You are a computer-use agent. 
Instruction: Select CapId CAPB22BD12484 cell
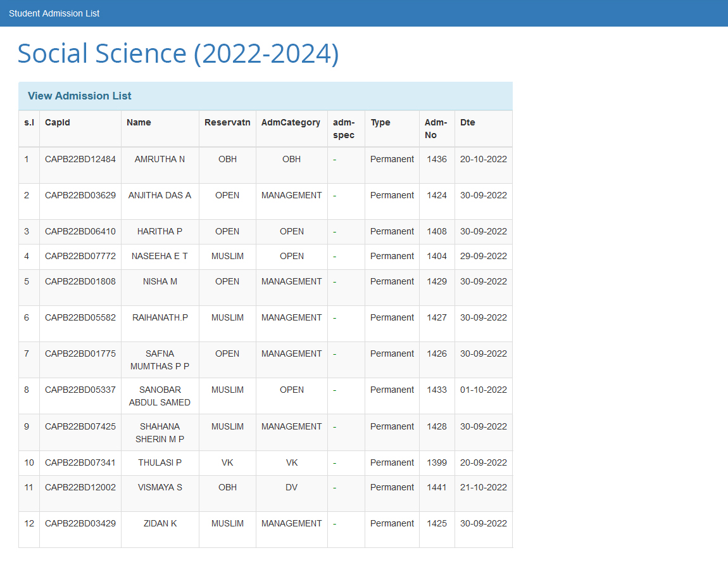tap(80, 159)
